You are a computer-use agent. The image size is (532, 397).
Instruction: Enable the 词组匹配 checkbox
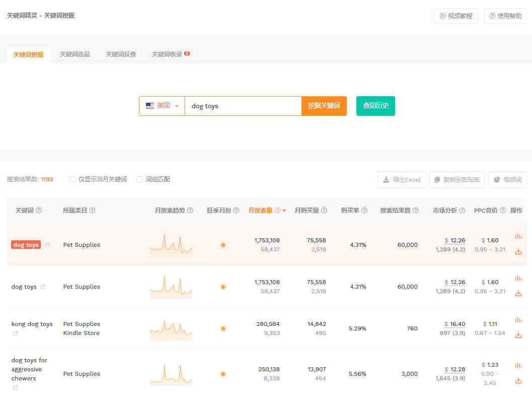[x=139, y=179]
